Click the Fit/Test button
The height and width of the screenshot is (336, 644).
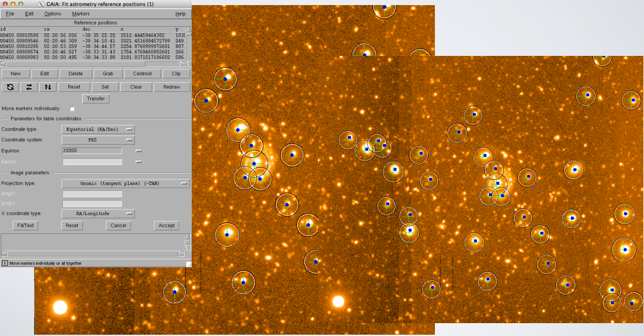pyautogui.click(x=24, y=225)
